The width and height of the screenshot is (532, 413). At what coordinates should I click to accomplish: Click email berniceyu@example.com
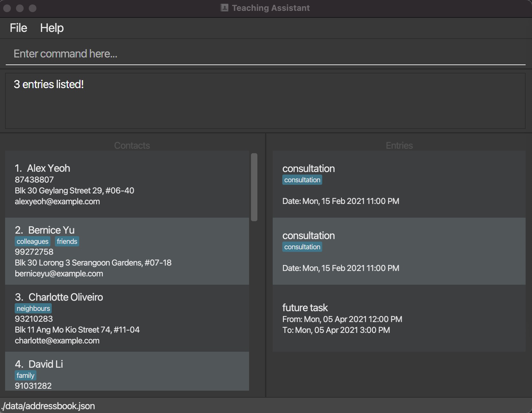59,274
